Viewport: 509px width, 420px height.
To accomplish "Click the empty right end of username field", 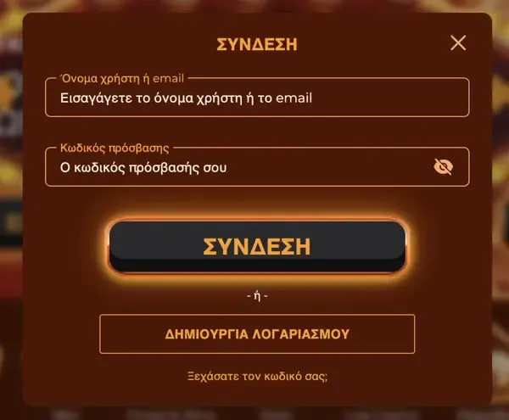I will click(x=389, y=98).
